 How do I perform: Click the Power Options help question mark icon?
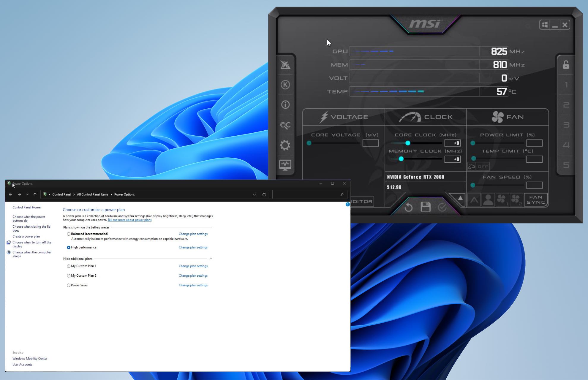347,204
